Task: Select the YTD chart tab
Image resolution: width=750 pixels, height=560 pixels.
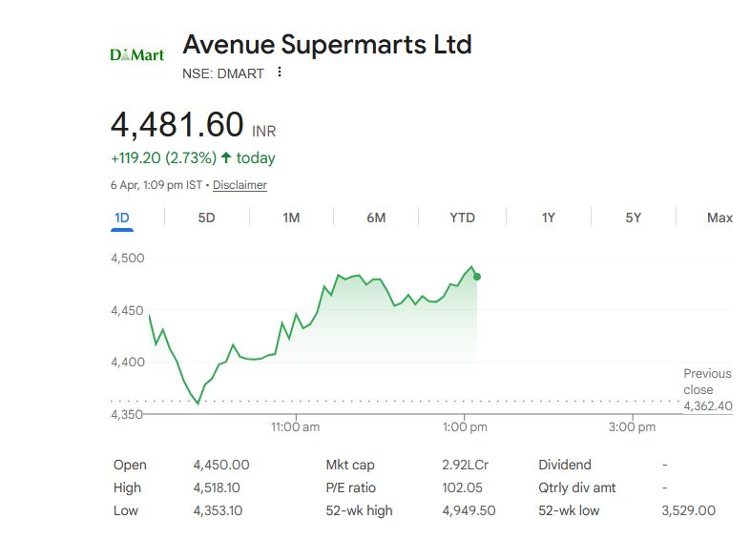Action: pyautogui.click(x=462, y=218)
